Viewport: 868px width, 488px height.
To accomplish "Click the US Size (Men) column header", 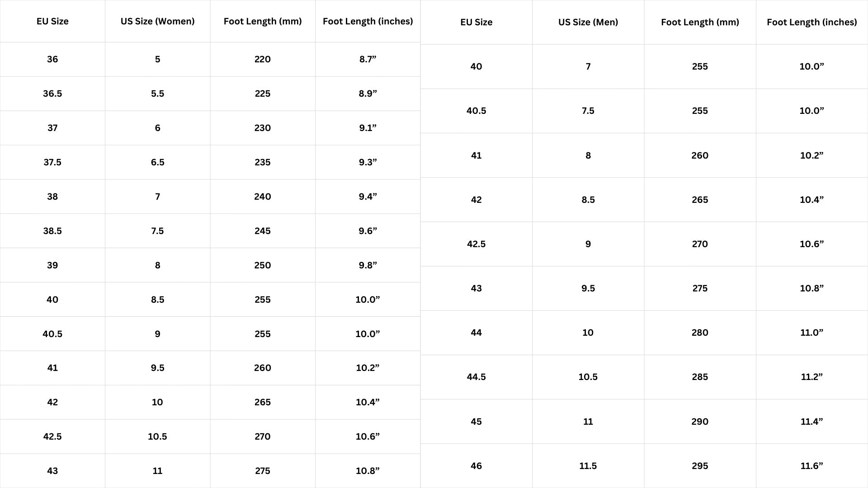I will point(588,22).
